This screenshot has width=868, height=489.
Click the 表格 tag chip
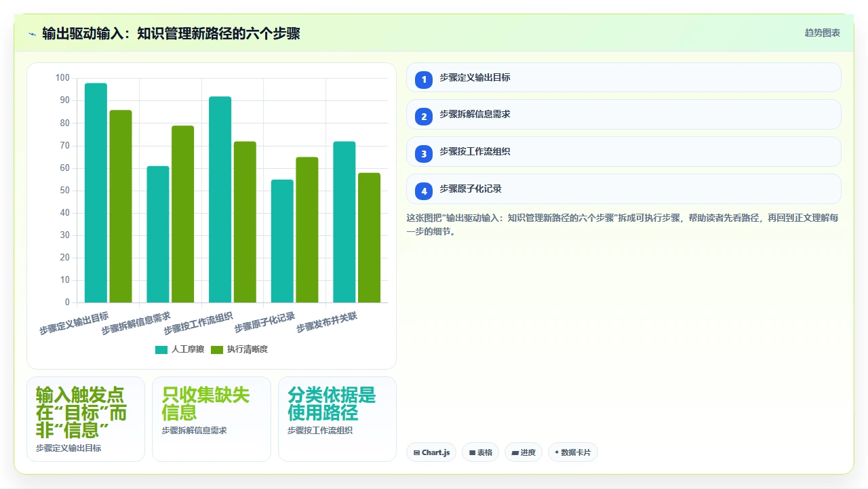click(480, 452)
